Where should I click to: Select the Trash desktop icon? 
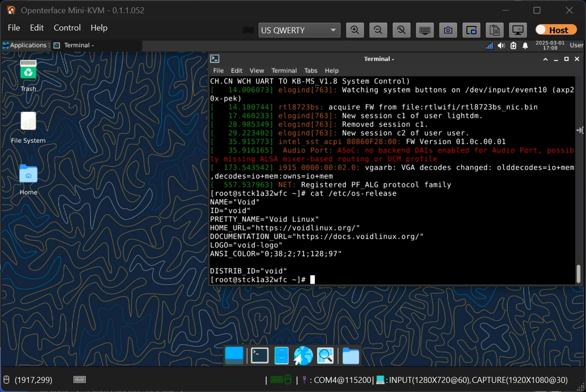[28, 76]
